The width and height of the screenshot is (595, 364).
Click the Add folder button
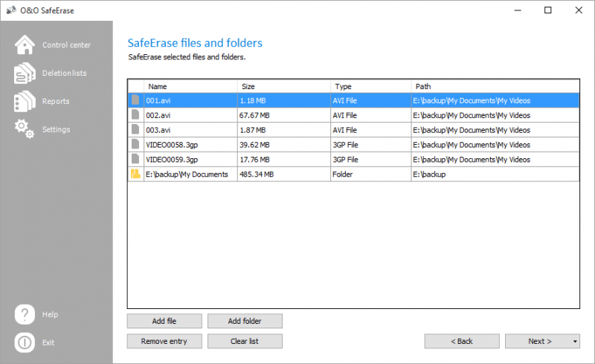pos(245,321)
